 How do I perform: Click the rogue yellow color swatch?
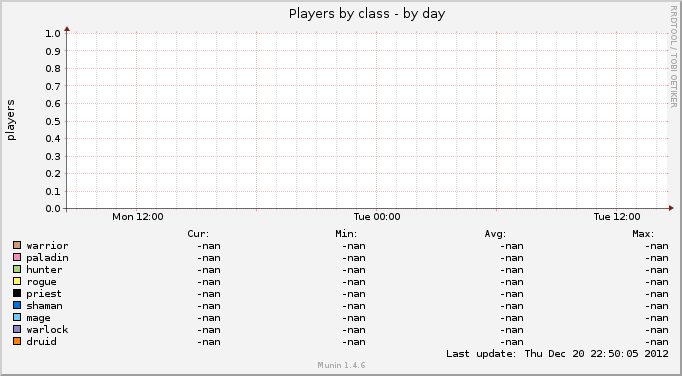pyautogui.click(x=17, y=282)
